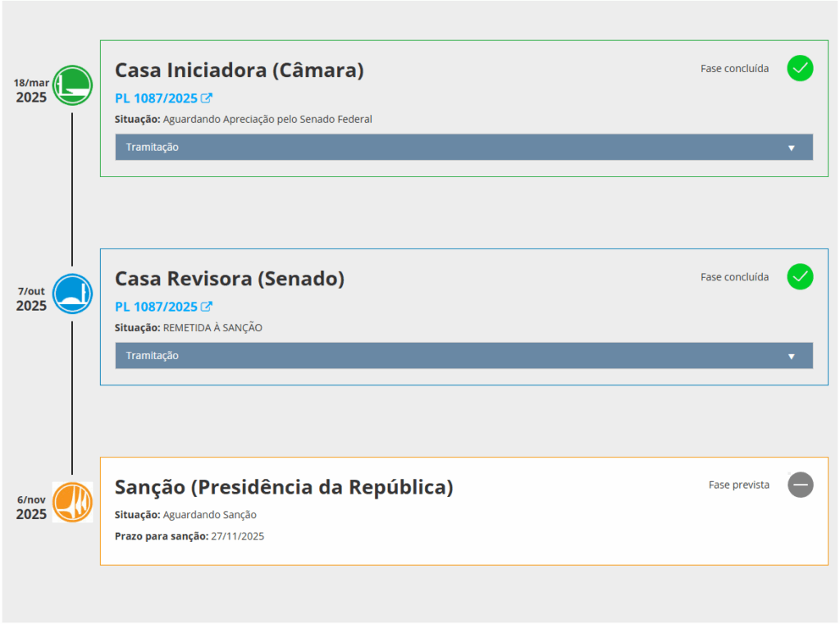This screenshot has width=840, height=624.
Task: Click external link icon in Casa Iniciadora card
Action: pos(208,98)
